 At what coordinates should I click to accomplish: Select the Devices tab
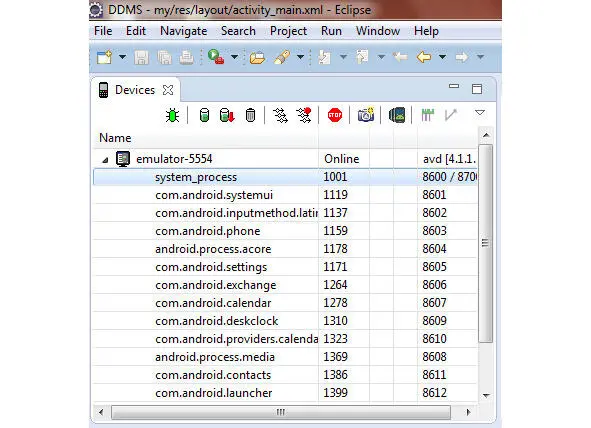pyautogui.click(x=135, y=90)
